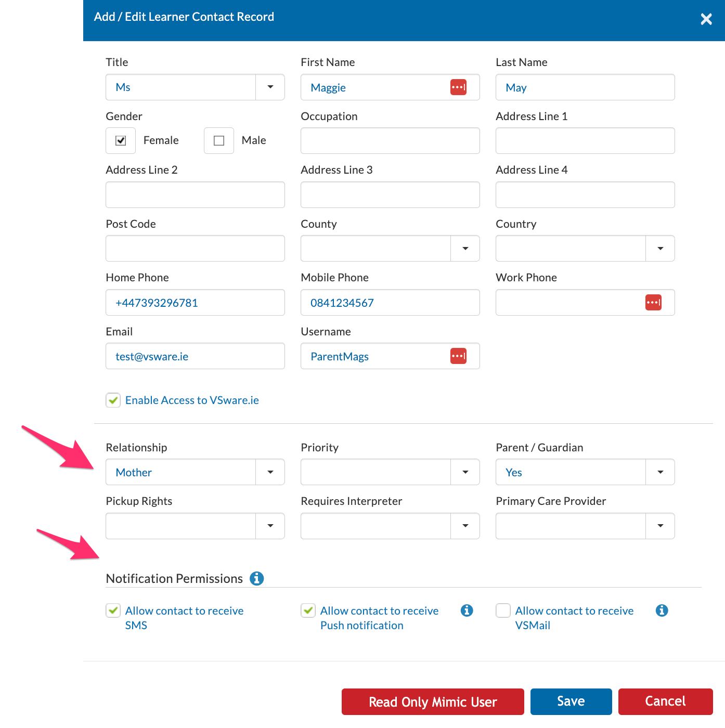This screenshot has width=725, height=728.
Task: Expand the Title dropdown
Action: point(270,87)
